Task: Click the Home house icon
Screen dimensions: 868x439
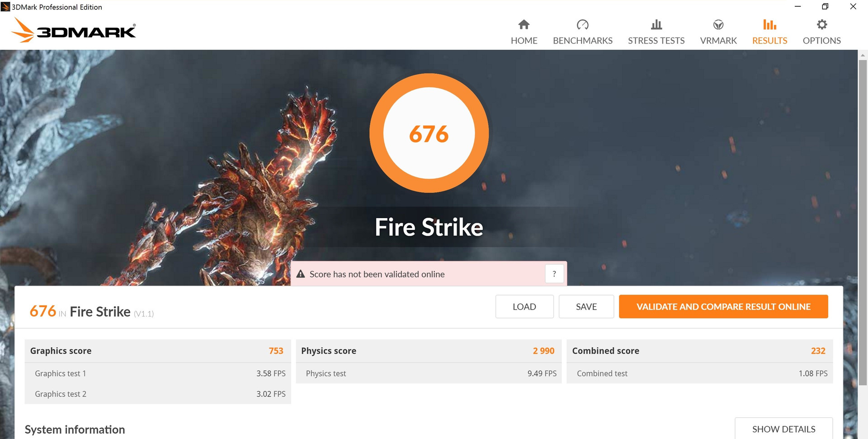Action: point(524,24)
